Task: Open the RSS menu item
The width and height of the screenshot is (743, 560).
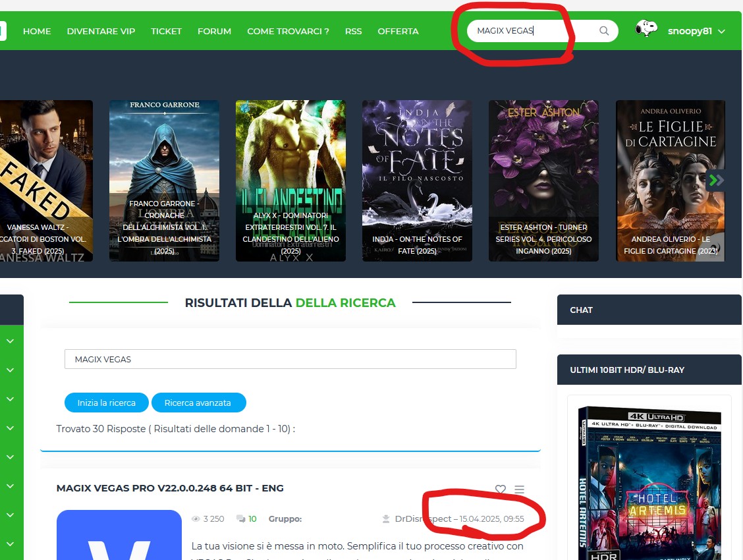Action: tap(354, 31)
